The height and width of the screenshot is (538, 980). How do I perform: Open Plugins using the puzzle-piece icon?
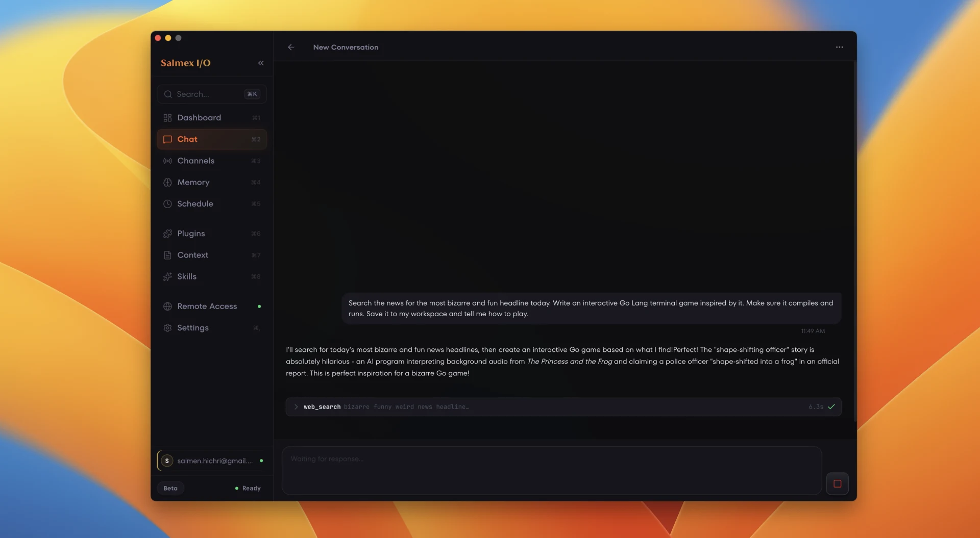tap(167, 233)
